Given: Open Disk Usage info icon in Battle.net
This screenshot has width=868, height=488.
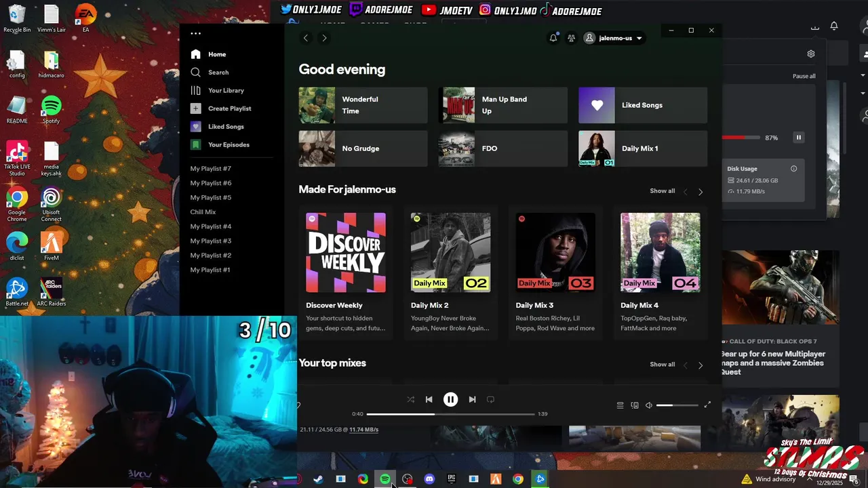Looking at the screenshot, I should click(793, 169).
